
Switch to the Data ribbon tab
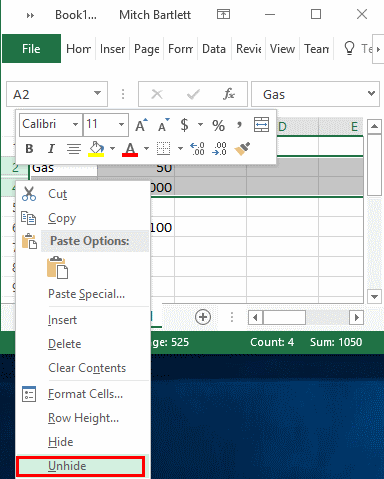click(214, 49)
